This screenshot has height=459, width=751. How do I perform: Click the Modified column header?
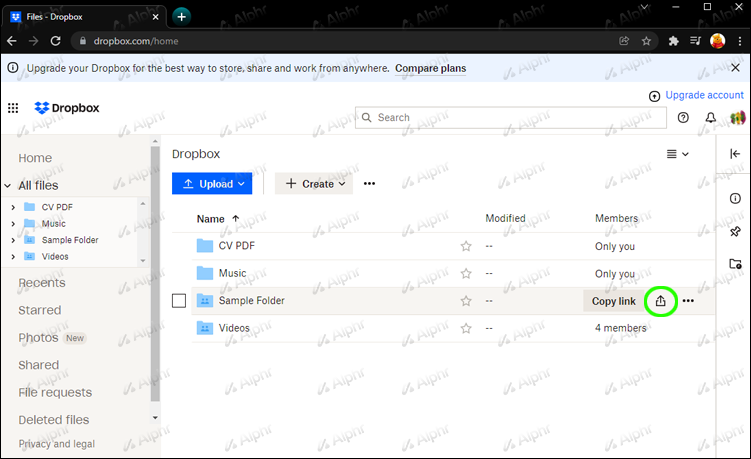505,218
